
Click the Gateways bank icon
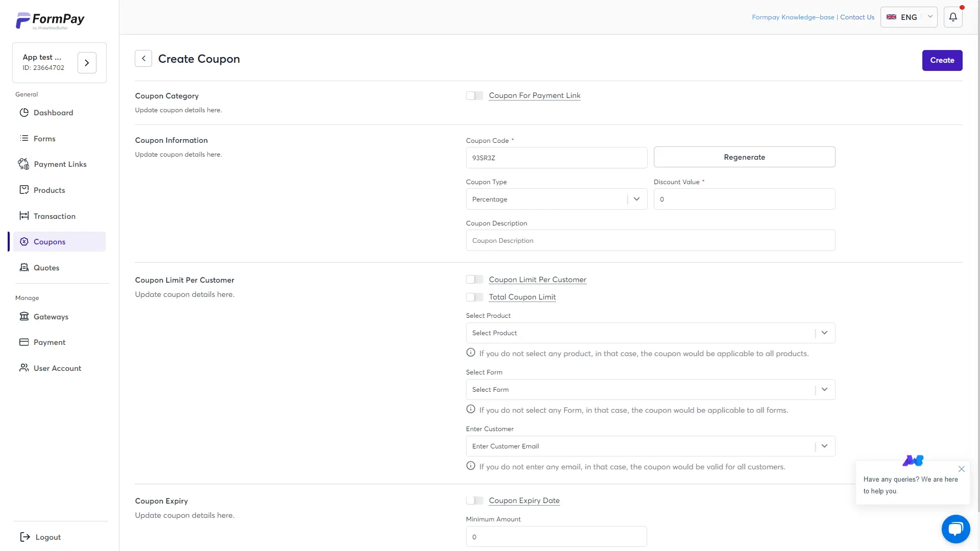pos(24,316)
